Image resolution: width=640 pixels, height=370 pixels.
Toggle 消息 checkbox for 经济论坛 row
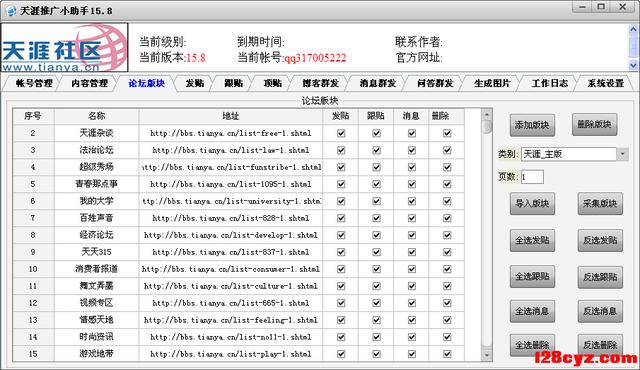click(x=412, y=235)
